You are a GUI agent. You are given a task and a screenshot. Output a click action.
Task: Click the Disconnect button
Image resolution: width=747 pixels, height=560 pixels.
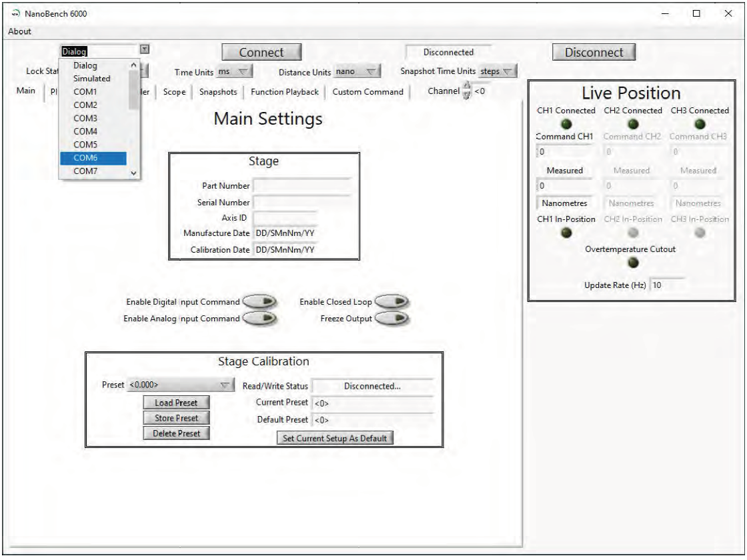pos(594,53)
